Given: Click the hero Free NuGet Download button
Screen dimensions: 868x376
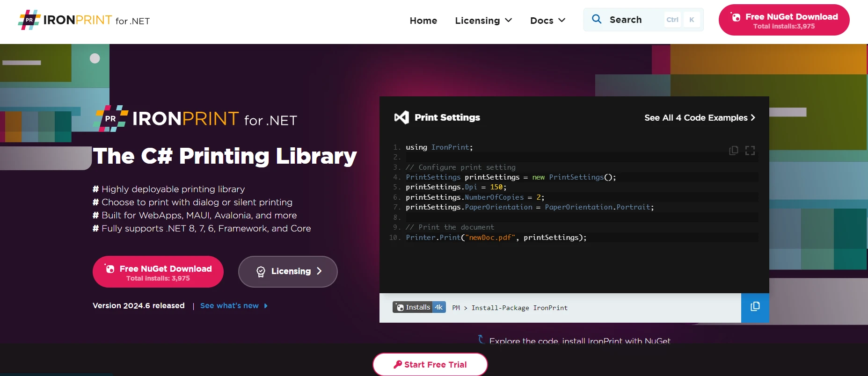Looking at the screenshot, I should 158,272.
